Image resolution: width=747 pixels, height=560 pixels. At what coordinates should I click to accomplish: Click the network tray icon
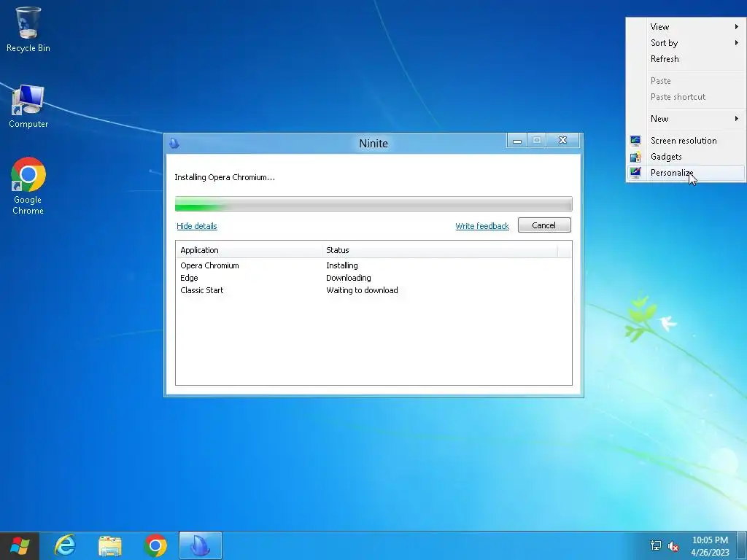[x=656, y=545]
